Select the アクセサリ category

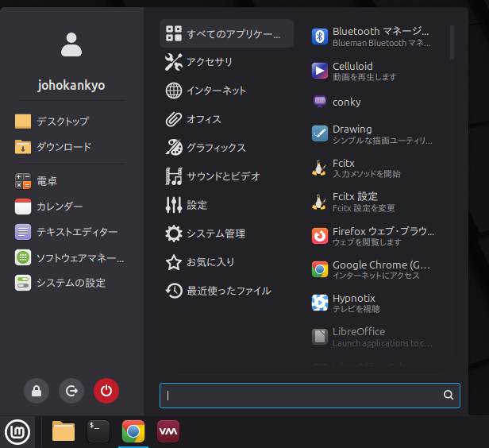pyautogui.click(x=209, y=62)
